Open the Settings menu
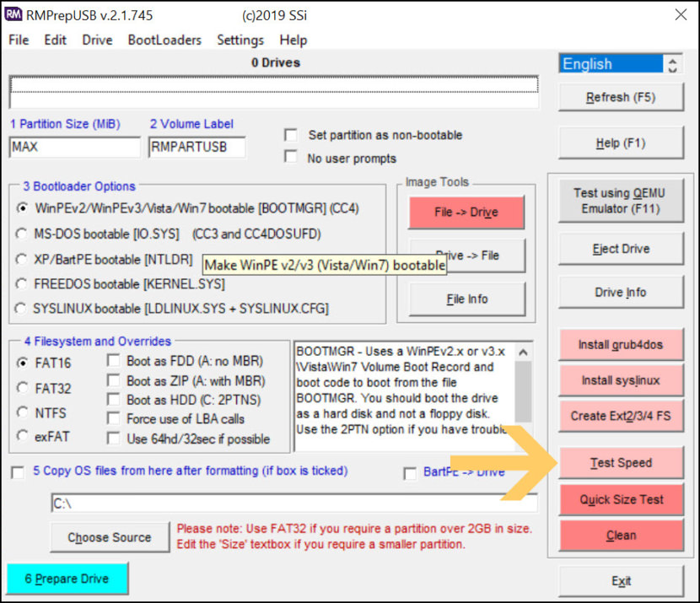The height and width of the screenshot is (603, 700). coord(240,40)
